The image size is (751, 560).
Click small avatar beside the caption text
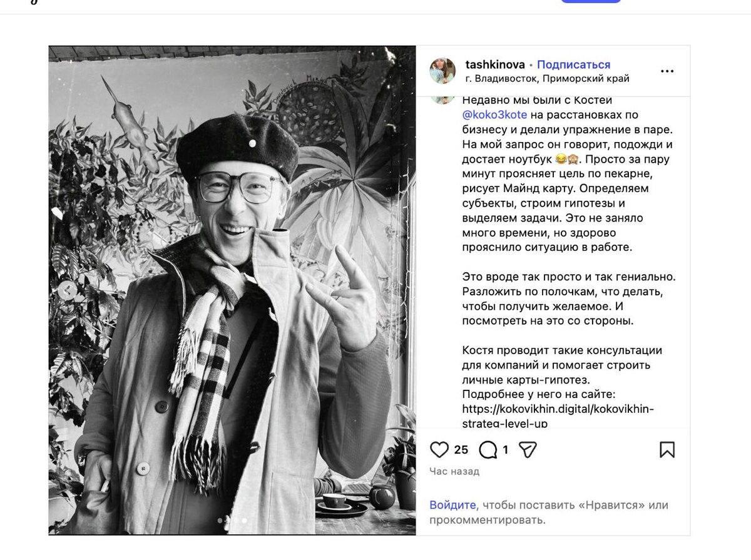coord(442,99)
